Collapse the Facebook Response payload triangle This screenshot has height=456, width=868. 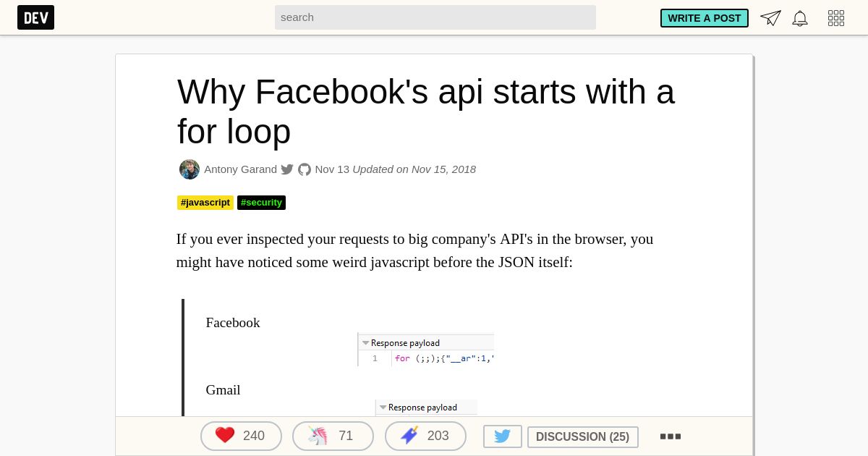366,343
